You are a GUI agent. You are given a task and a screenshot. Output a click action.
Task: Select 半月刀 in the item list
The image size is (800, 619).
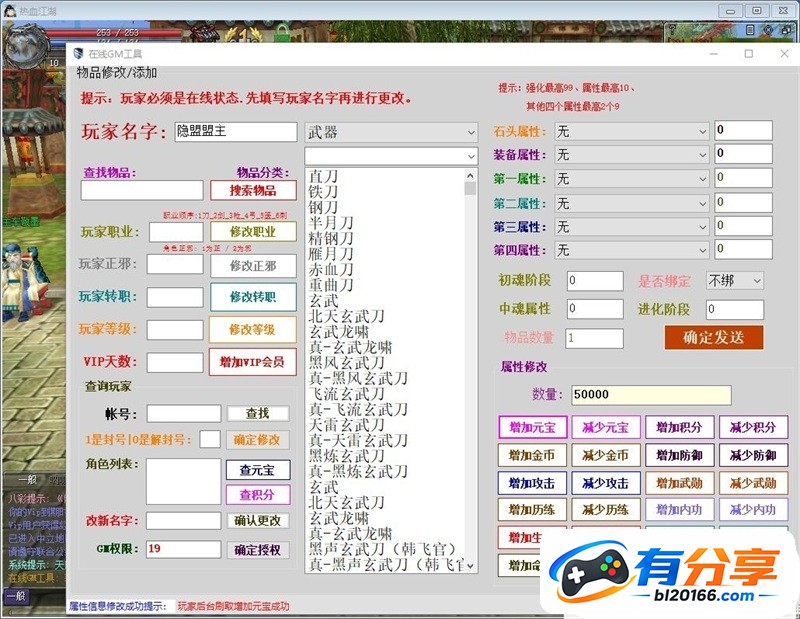point(331,222)
